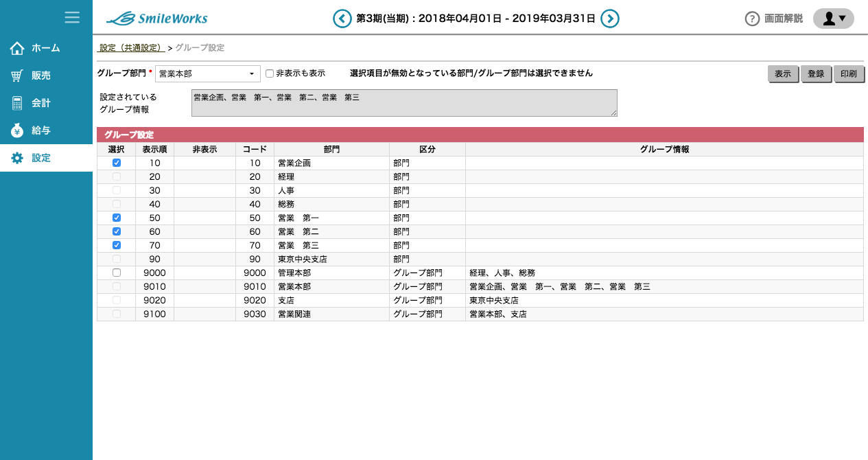Viewport: 868px width, 460px height.
Task: Open the グループ部門 dropdown
Action: pyautogui.click(x=208, y=73)
